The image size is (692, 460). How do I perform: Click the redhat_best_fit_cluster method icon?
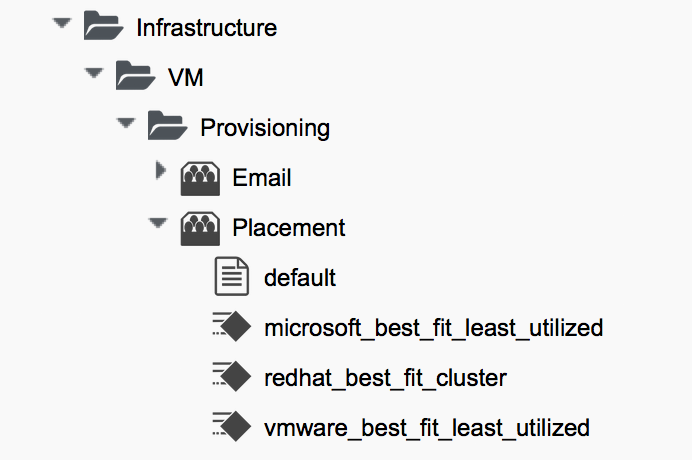click(232, 377)
